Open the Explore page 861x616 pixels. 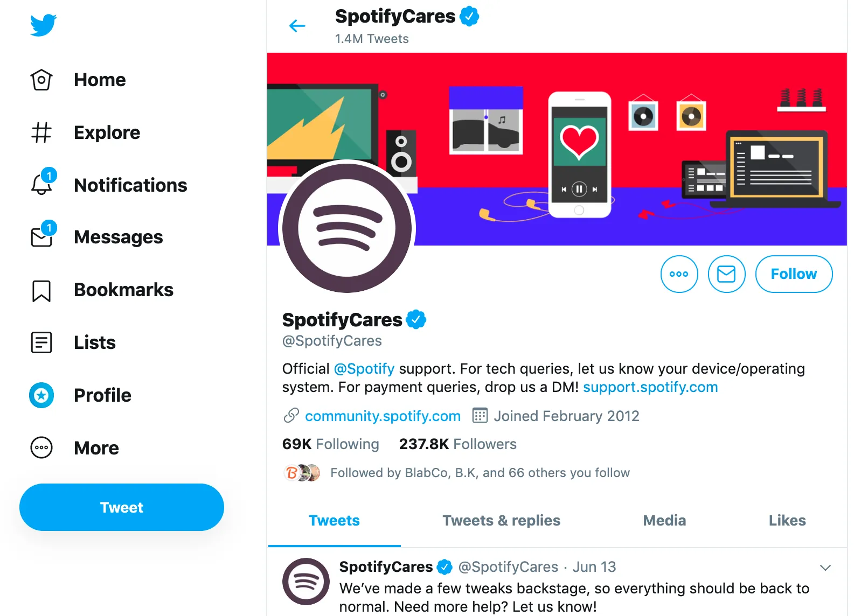[106, 132]
